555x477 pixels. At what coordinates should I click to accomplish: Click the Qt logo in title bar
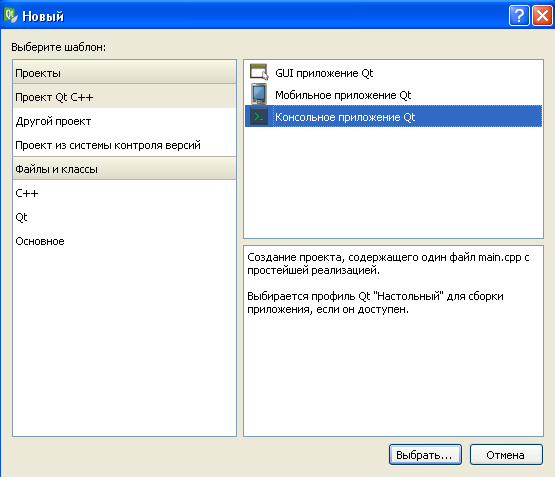click(10, 15)
